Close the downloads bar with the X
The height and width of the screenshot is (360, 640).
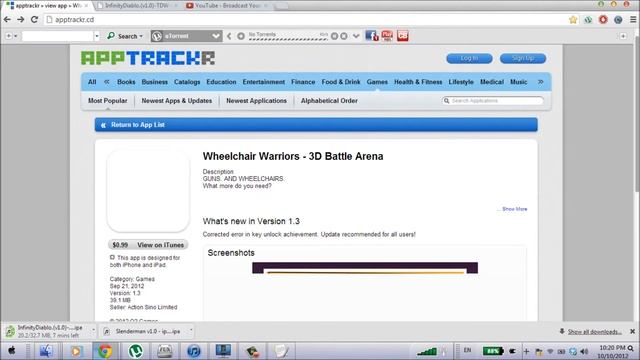(633, 331)
